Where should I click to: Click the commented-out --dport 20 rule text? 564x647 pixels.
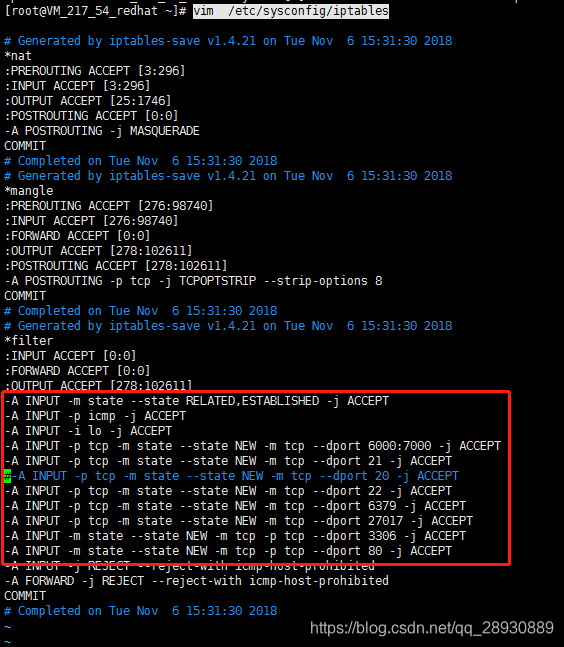235,476
